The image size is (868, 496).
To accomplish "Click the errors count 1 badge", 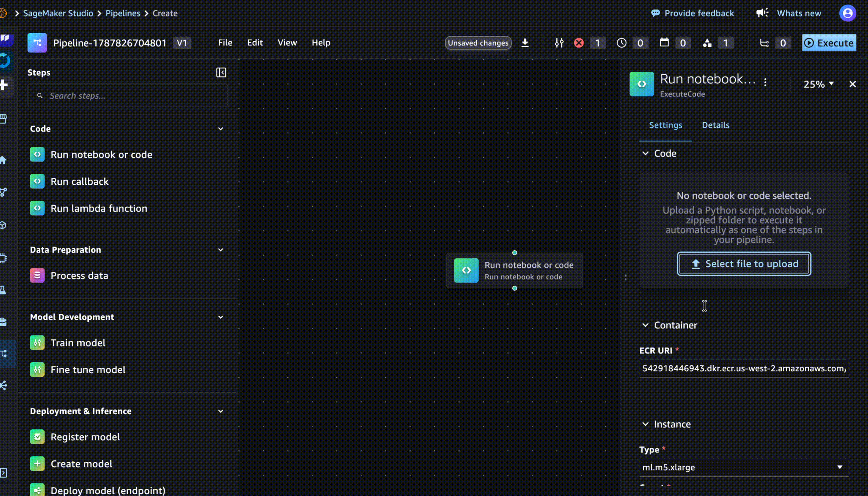I will [598, 43].
